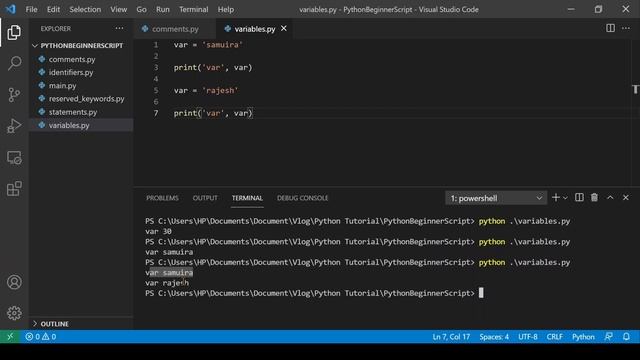Open Explorer views and more actions ellipsis
640x360 pixels.
(119, 28)
